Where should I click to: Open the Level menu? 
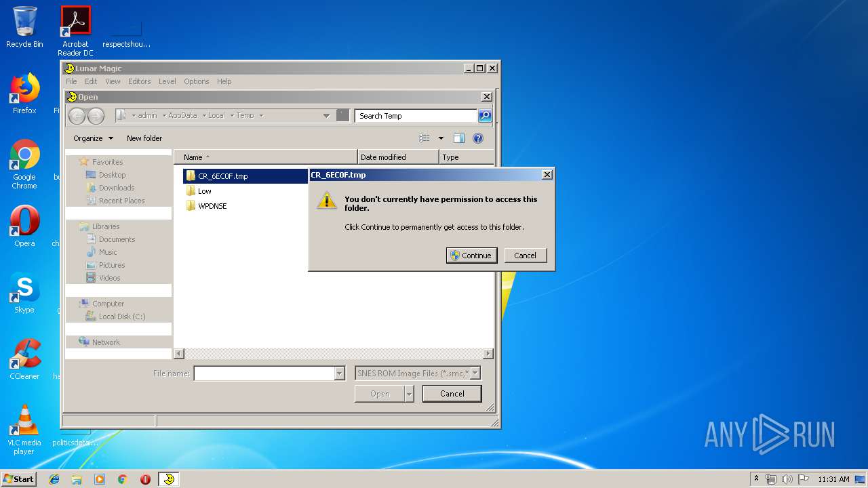pyautogui.click(x=167, y=81)
